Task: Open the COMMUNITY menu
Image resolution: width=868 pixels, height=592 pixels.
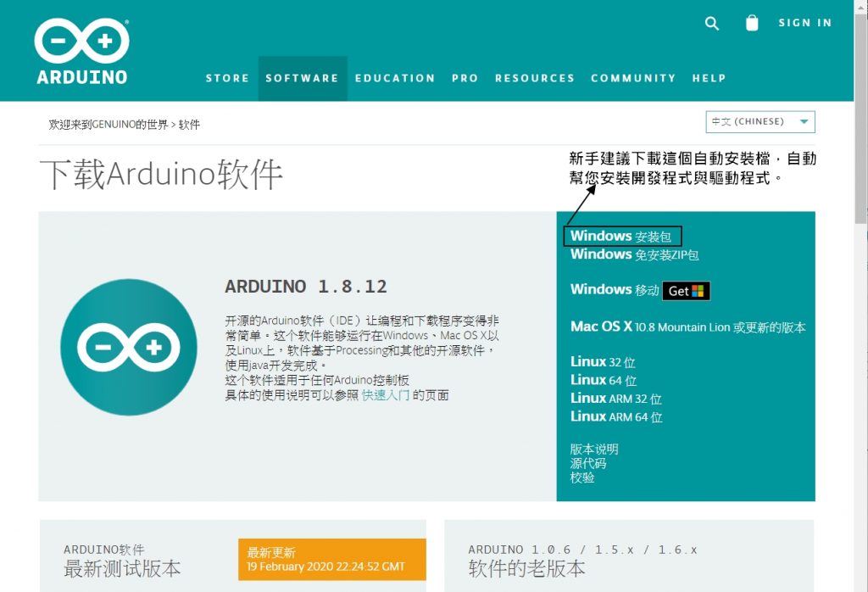Action: point(633,78)
